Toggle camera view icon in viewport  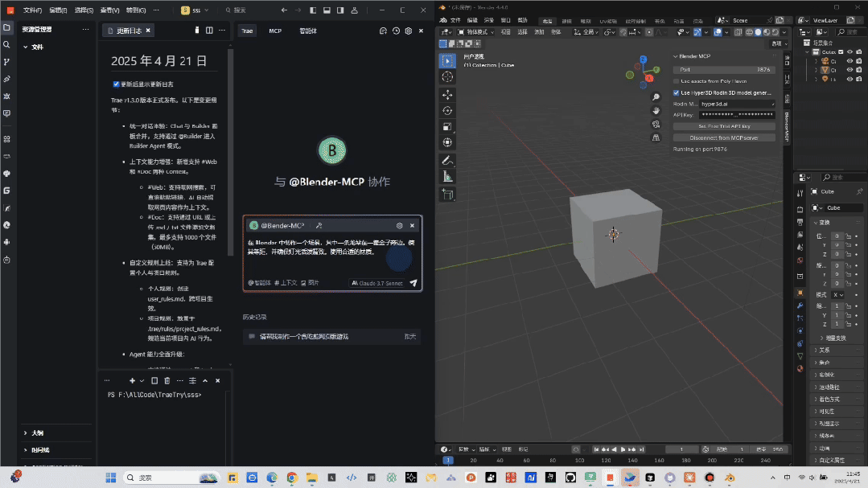click(x=656, y=123)
